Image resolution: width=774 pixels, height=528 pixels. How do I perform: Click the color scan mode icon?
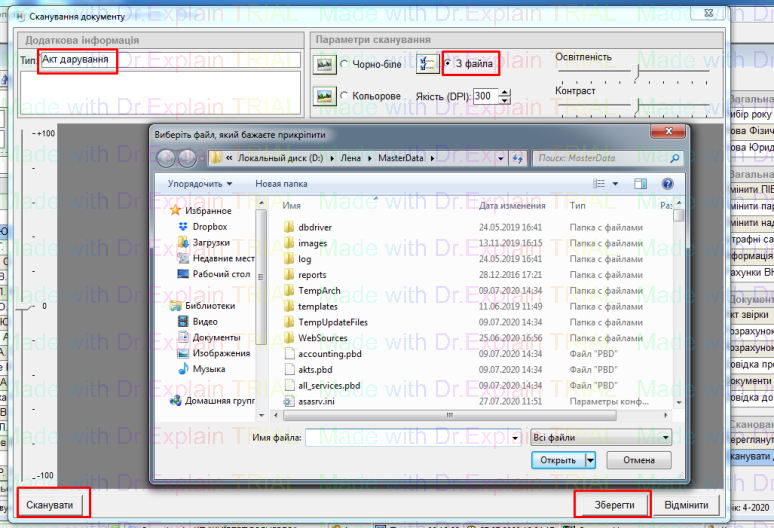pyautogui.click(x=323, y=96)
